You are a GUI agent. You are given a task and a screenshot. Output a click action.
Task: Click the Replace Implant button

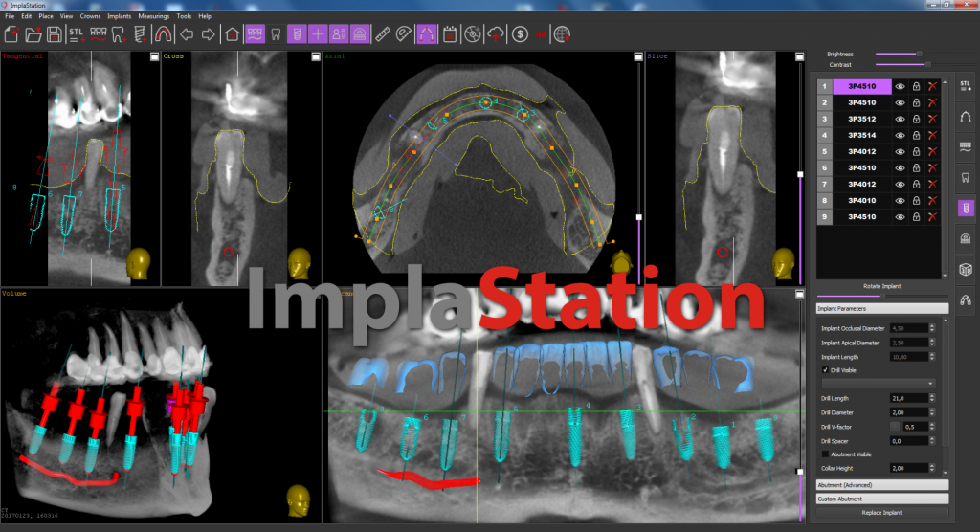pos(881,513)
